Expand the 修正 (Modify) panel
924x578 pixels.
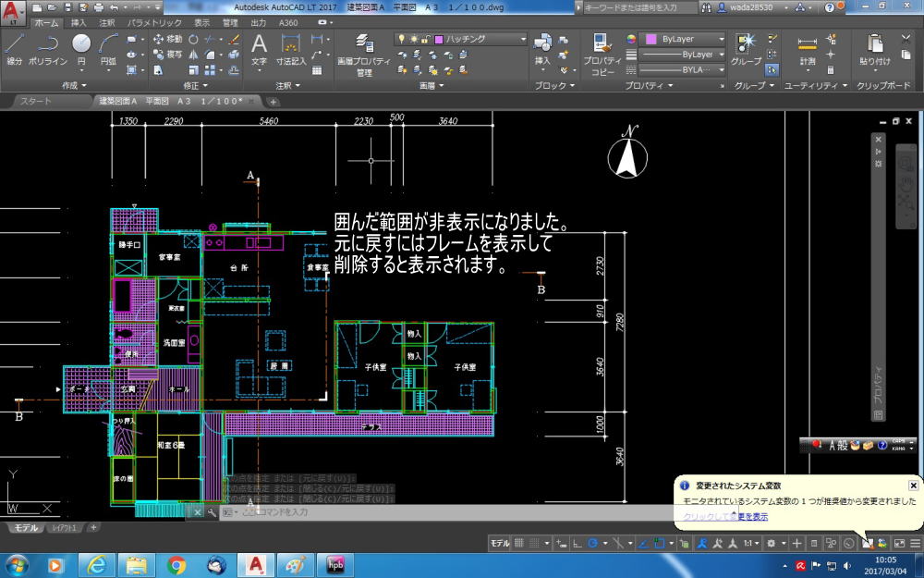point(196,85)
